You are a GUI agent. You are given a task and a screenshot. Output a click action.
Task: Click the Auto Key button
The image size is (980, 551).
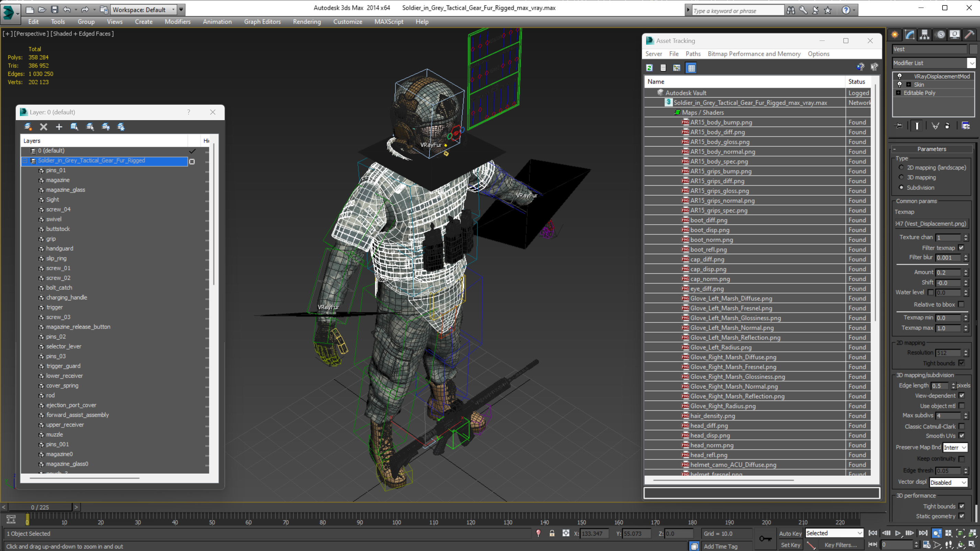tap(790, 533)
